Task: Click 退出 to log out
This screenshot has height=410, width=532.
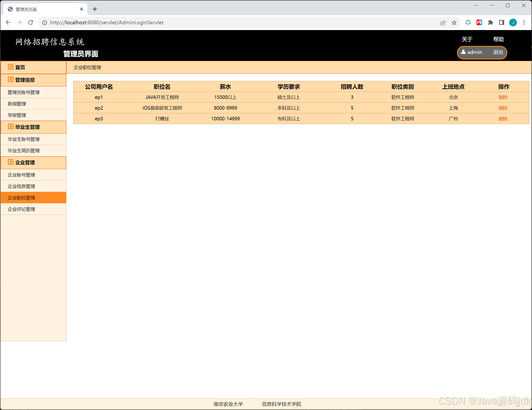Action: pos(498,52)
